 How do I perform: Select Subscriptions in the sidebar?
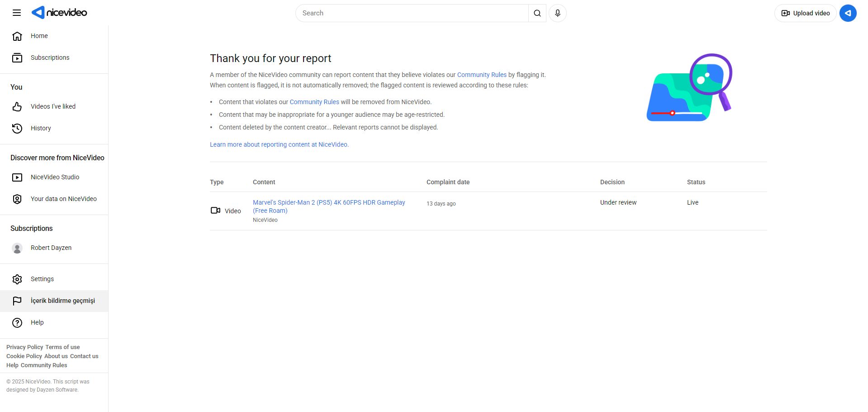[x=50, y=57]
